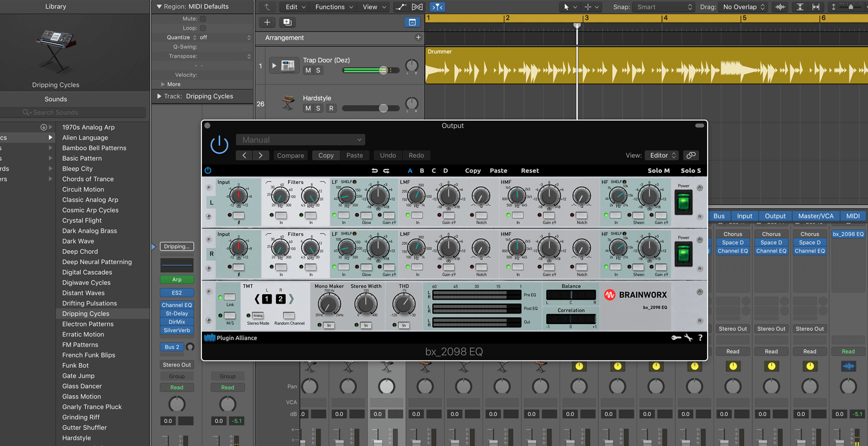Image resolution: width=868 pixels, height=446 pixels.
Task: Open the View menu in tracks area
Action: pyautogui.click(x=374, y=7)
